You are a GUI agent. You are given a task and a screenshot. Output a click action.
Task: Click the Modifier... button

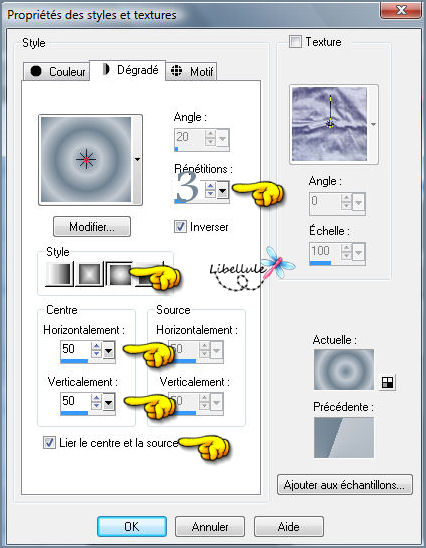coord(92,227)
